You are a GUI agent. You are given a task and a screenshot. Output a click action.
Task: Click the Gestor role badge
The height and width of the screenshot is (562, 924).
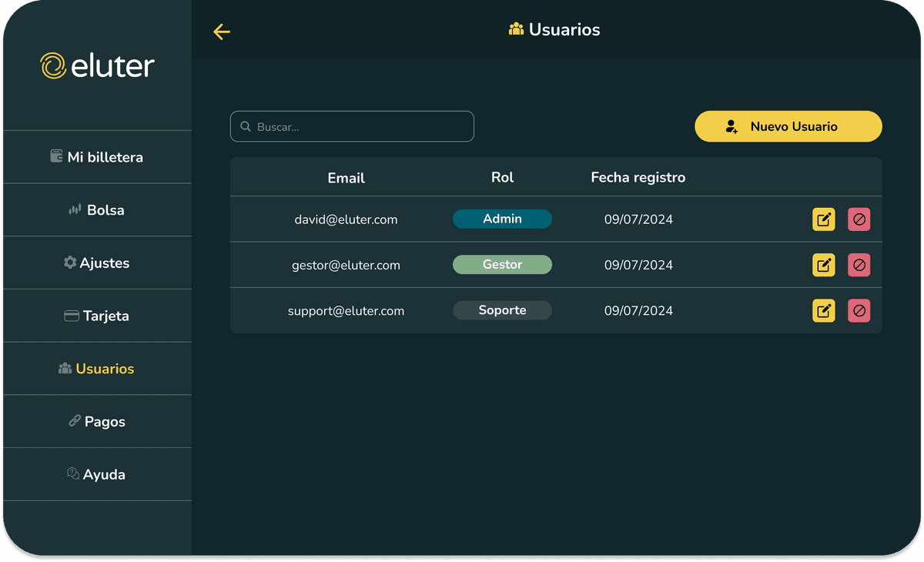tap(502, 265)
